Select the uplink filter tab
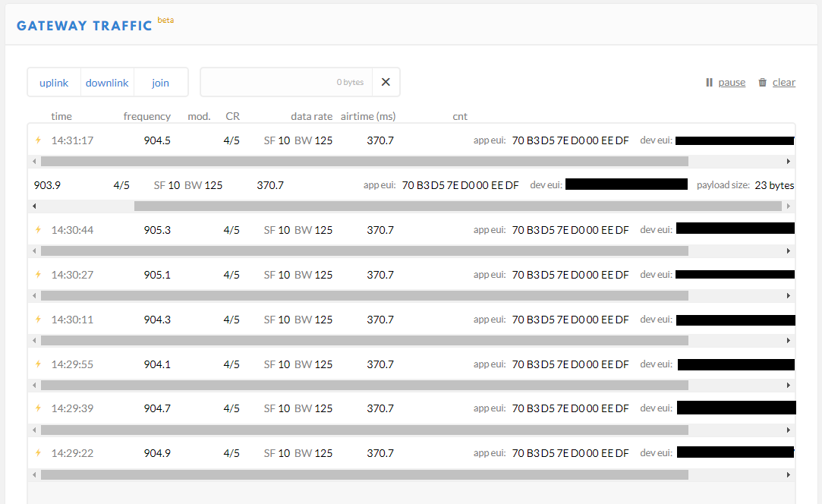This screenshot has width=822, height=504. (54, 82)
